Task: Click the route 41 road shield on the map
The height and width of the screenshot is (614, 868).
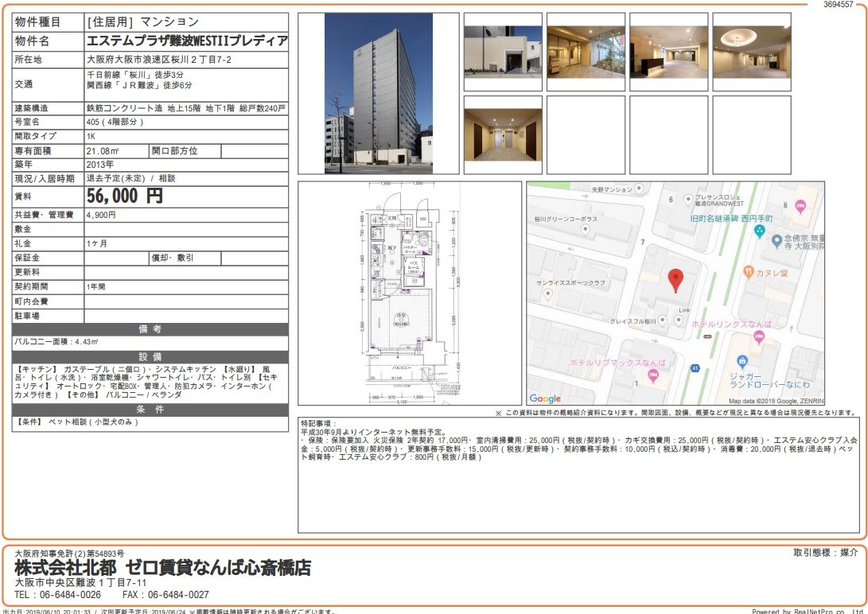Action: (695, 367)
